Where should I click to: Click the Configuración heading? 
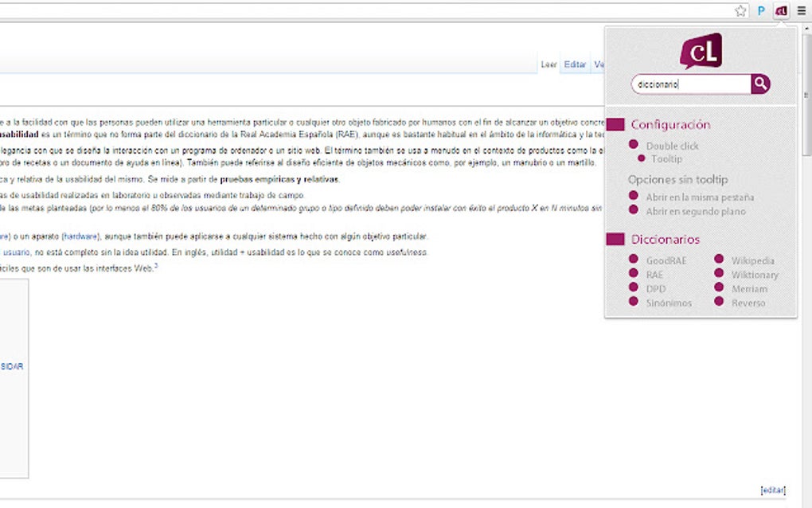[670, 125]
